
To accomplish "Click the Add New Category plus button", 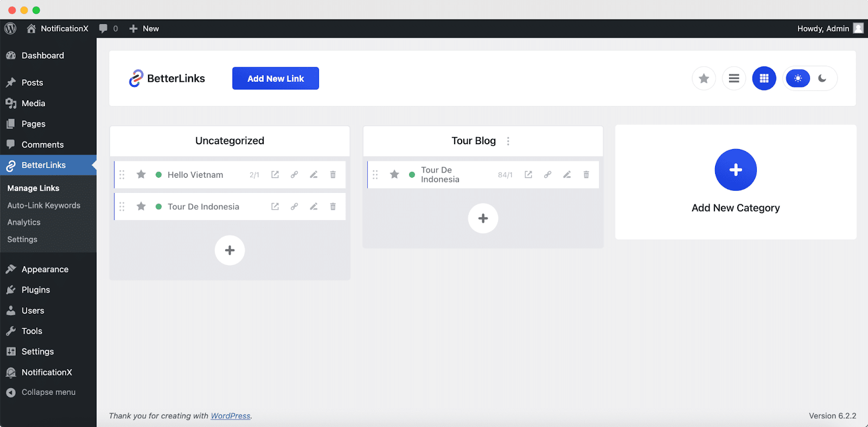I will [736, 170].
